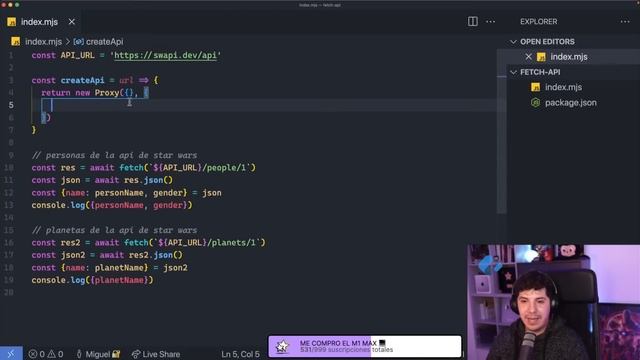Click the createApi identifier on line 3
Viewport: 640px width, 360px height.
tap(82, 80)
